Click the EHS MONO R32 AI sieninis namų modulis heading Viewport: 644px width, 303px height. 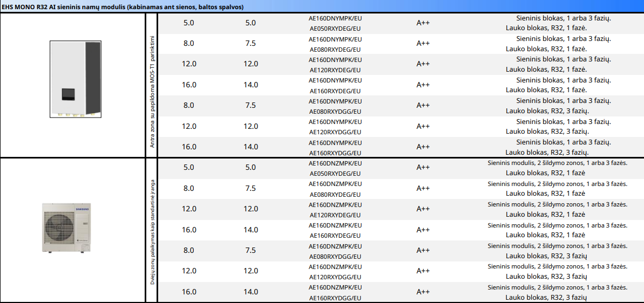(123, 7)
